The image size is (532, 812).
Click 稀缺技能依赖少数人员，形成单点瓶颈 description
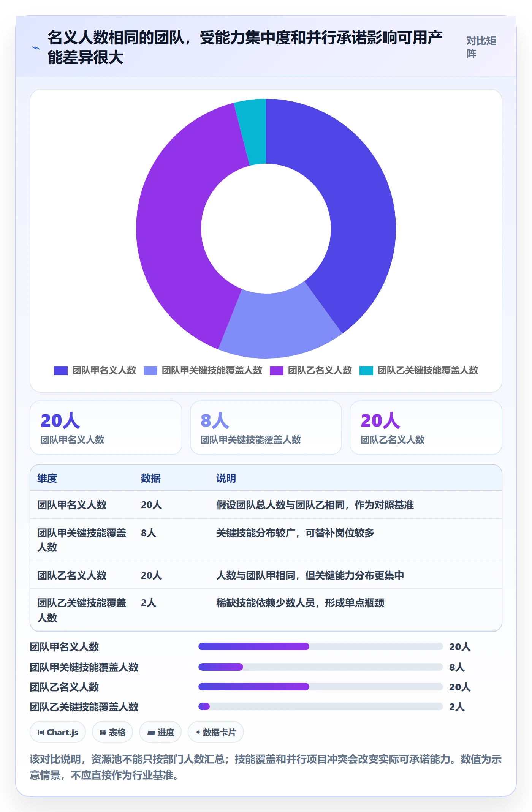300,603
